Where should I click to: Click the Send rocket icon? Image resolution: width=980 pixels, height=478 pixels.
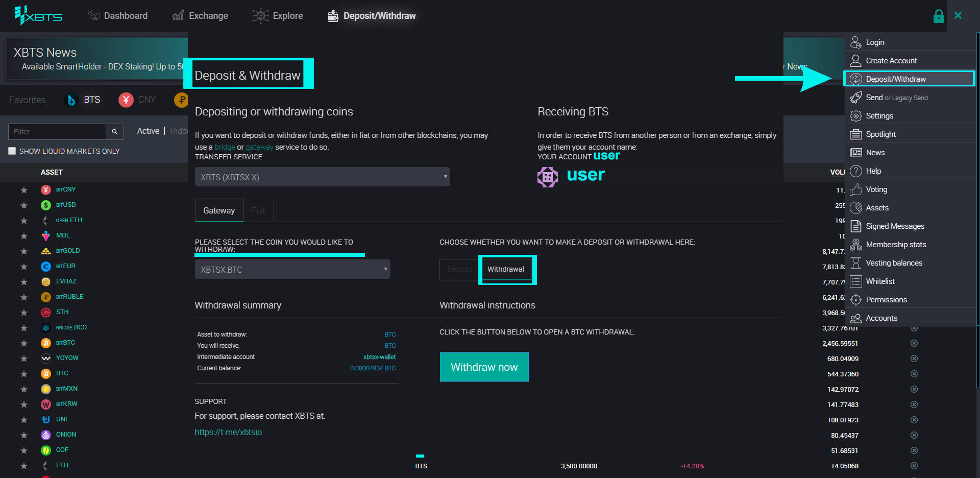[856, 98]
